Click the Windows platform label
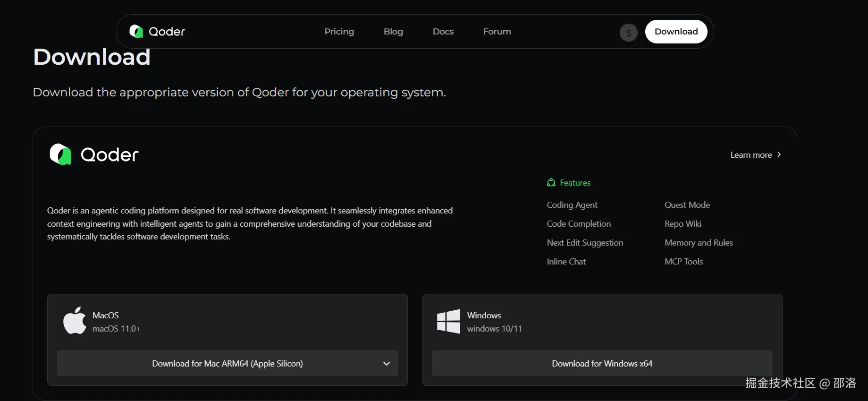The height and width of the screenshot is (401, 868). 484,315
